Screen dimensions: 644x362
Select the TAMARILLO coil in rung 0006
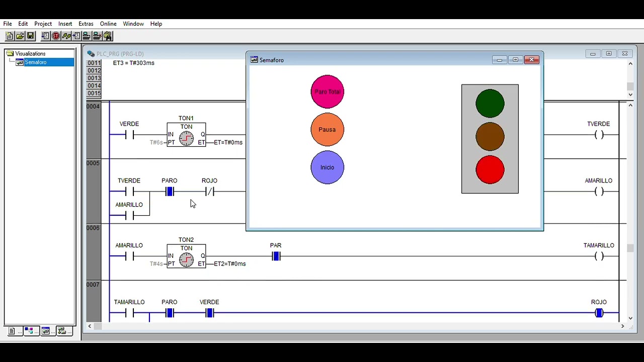[x=599, y=256]
